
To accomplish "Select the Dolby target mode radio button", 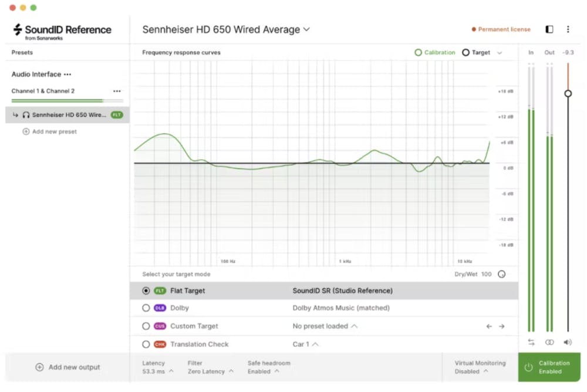I will (x=146, y=308).
